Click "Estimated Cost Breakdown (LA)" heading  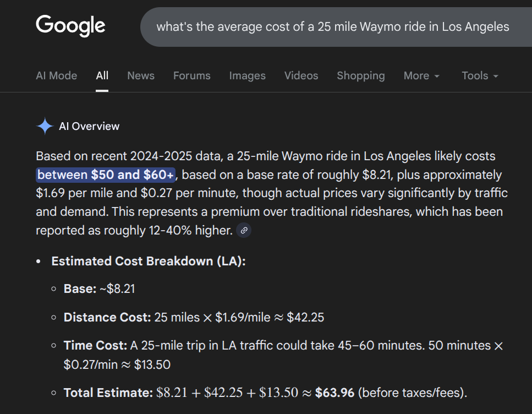(148, 262)
